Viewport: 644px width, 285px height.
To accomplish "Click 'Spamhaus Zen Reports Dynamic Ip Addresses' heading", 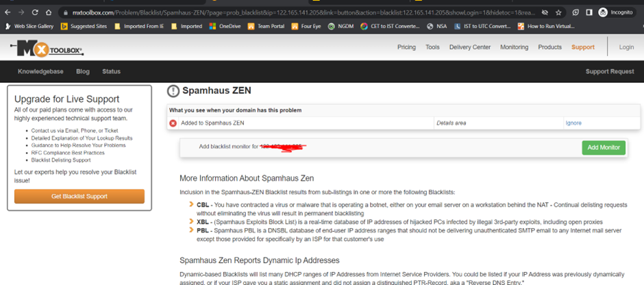I will (x=259, y=260).
